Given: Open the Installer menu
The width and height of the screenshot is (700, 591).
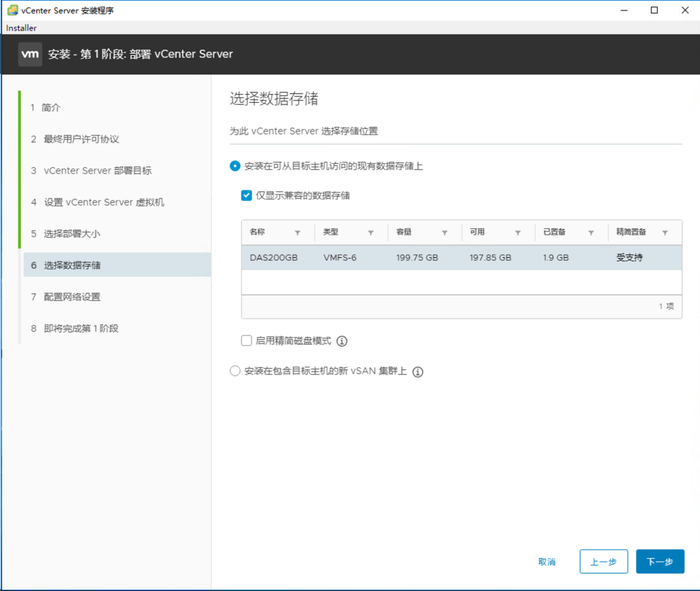Looking at the screenshot, I should [21, 28].
